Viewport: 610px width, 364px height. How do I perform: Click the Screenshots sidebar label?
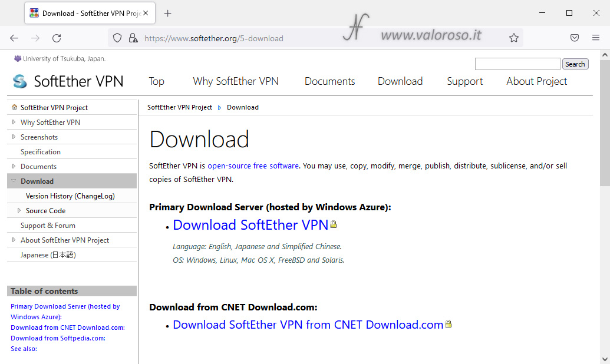click(x=39, y=137)
